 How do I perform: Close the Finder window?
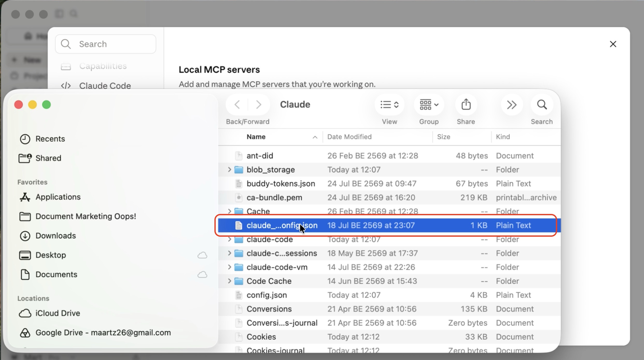(19, 105)
